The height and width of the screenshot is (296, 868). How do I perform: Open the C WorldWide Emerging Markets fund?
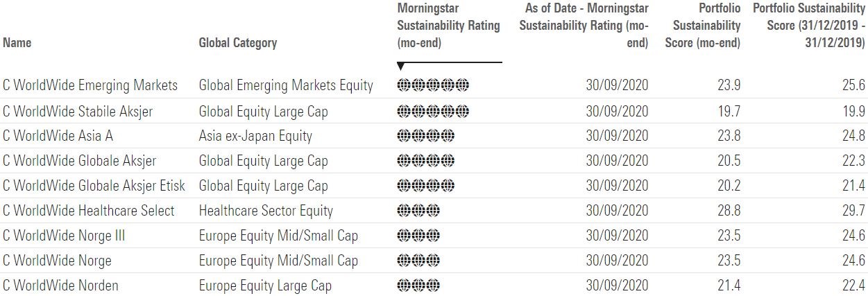pos(90,85)
